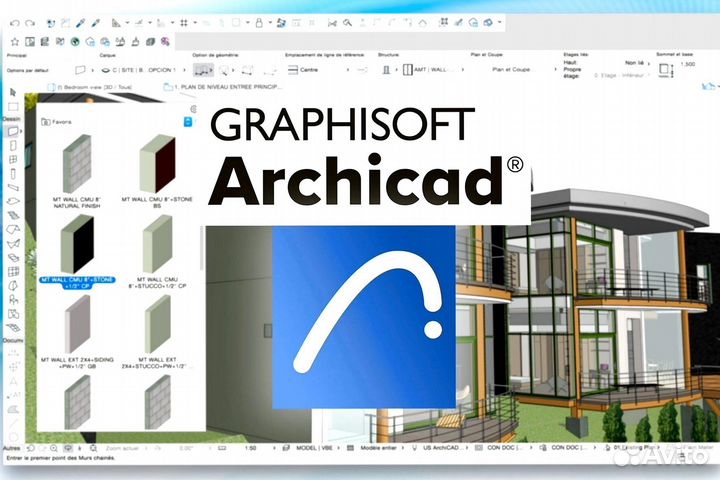Viewport: 720px width, 480px height.
Task: Open AMT | WALL structure dropdown
Action: (x=433, y=70)
